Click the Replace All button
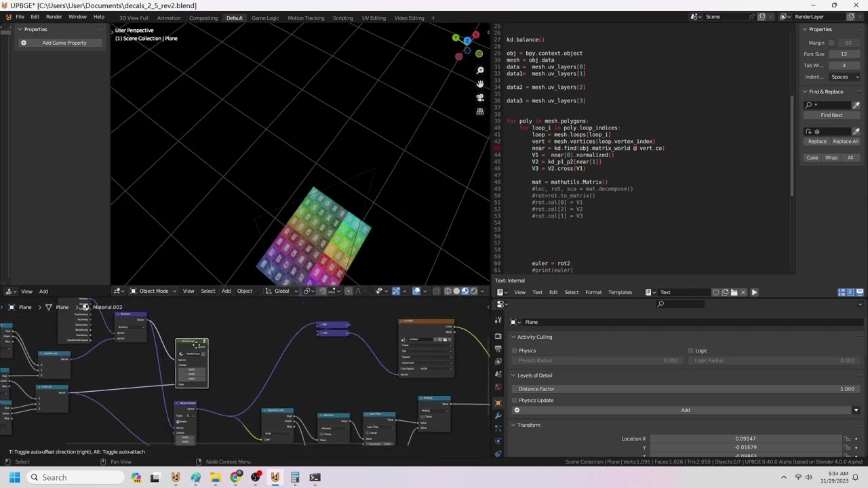The width and height of the screenshot is (868, 488). [846, 142]
